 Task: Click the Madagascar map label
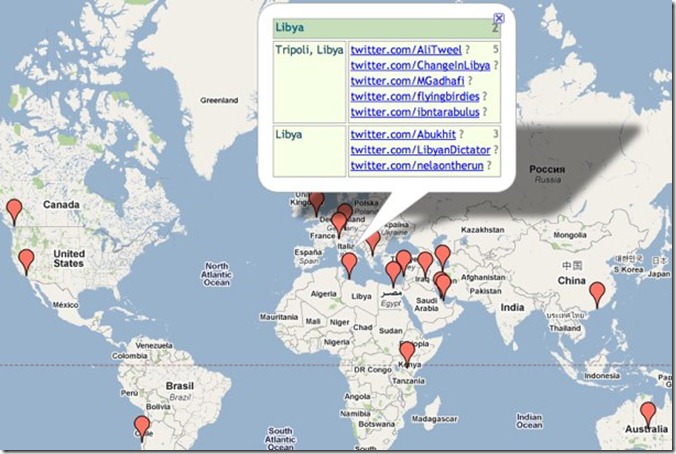pyautogui.click(x=434, y=419)
